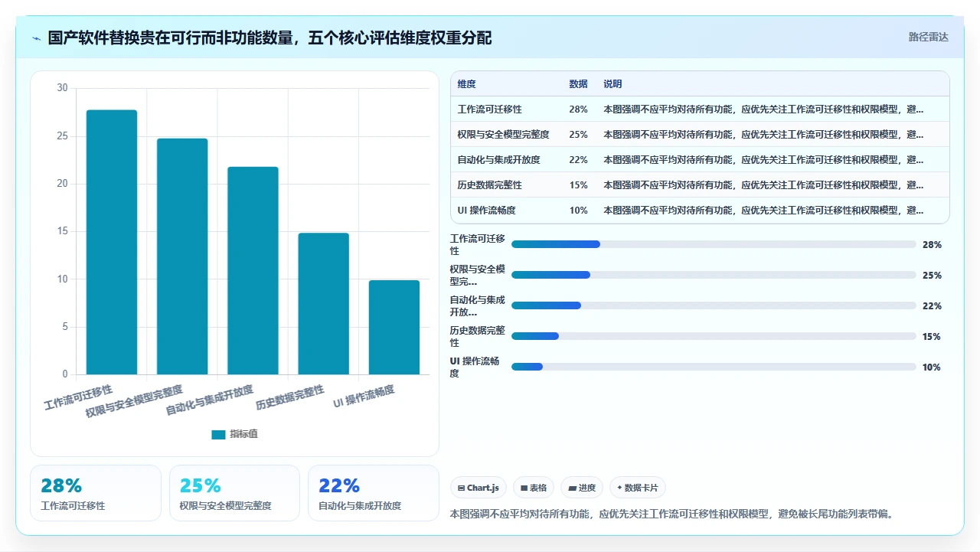
Task: Click the 15% label beside the progress bar
Action: [932, 337]
